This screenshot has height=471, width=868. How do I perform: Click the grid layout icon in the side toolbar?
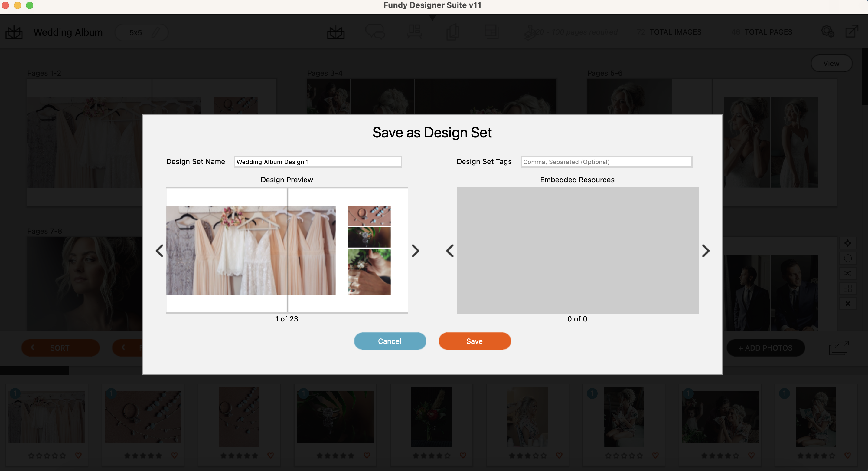[x=847, y=288]
